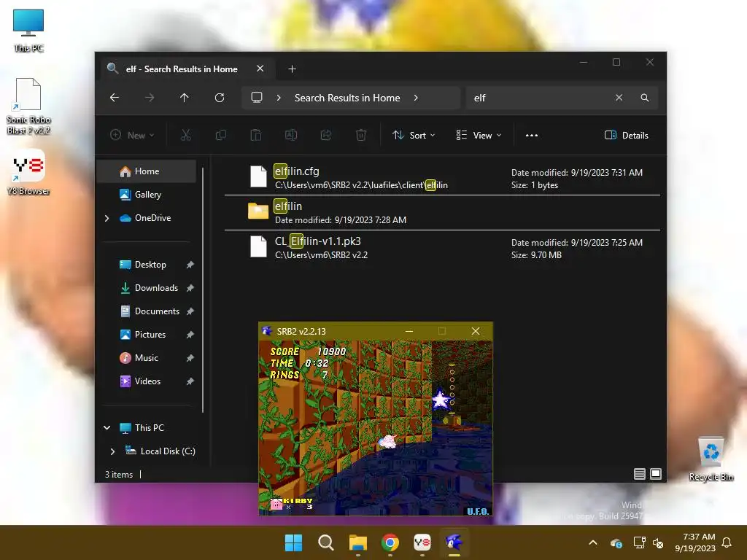Select Home in the navigation pane
This screenshot has height=560, width=747.
[x=147, y=171]
